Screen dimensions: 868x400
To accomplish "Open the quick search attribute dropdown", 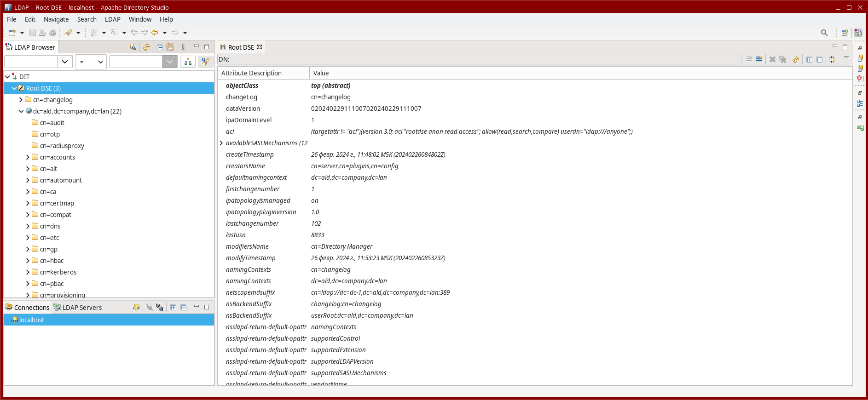I will [65, 62].
